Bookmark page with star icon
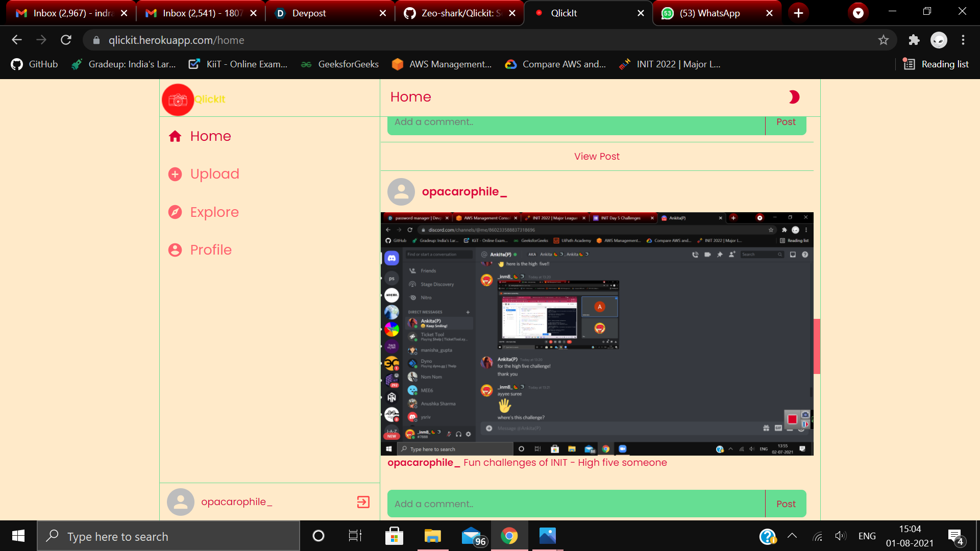The image size is (980, 551). tap(884, 40)
